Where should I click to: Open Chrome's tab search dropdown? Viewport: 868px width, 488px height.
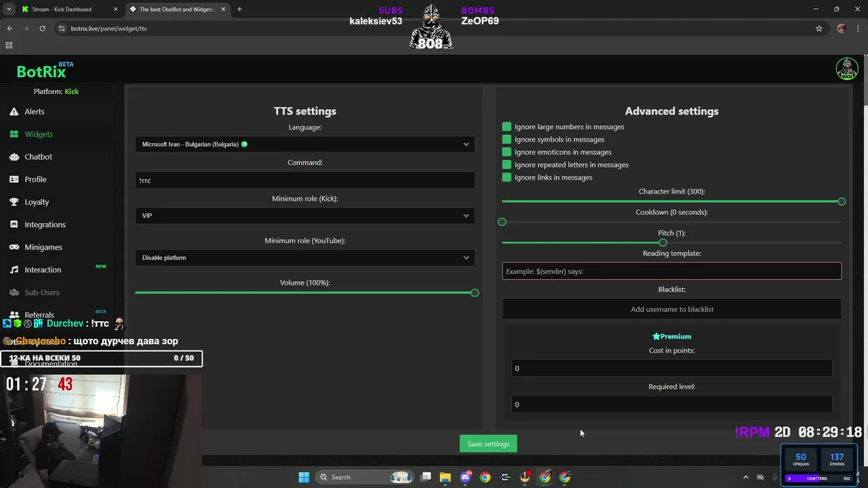[x=9, y=9]
